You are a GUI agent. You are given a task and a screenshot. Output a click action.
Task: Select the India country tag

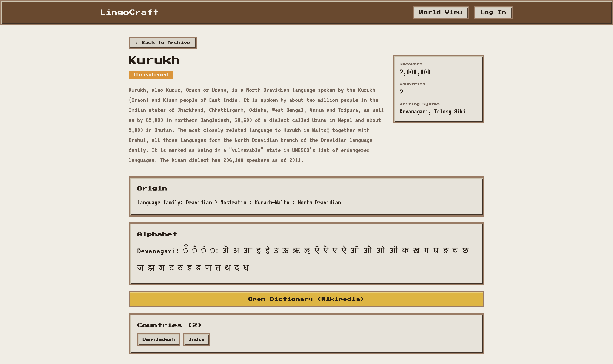(196, 339)
